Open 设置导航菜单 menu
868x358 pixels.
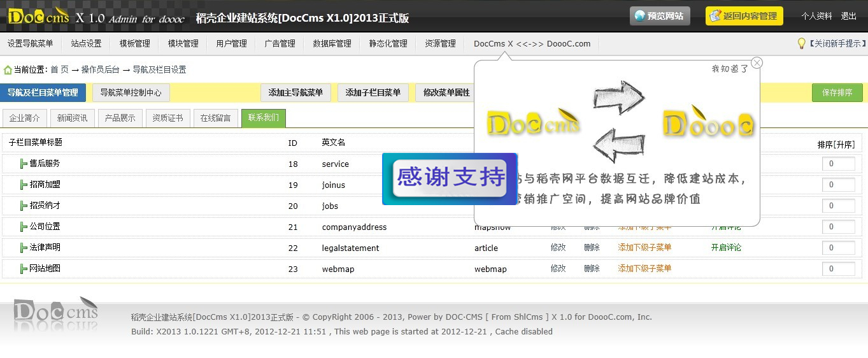pos(31,43)
